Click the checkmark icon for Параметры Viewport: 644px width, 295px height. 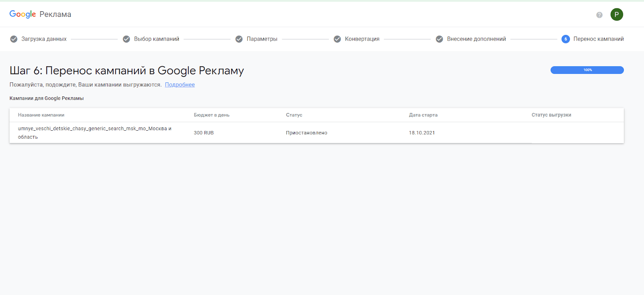[x=239, y=39]
